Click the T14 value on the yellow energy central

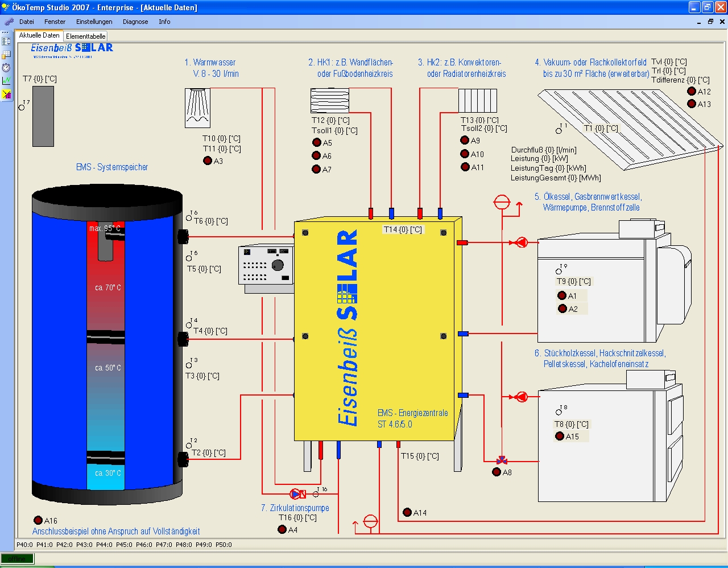[x=403, y=229]
